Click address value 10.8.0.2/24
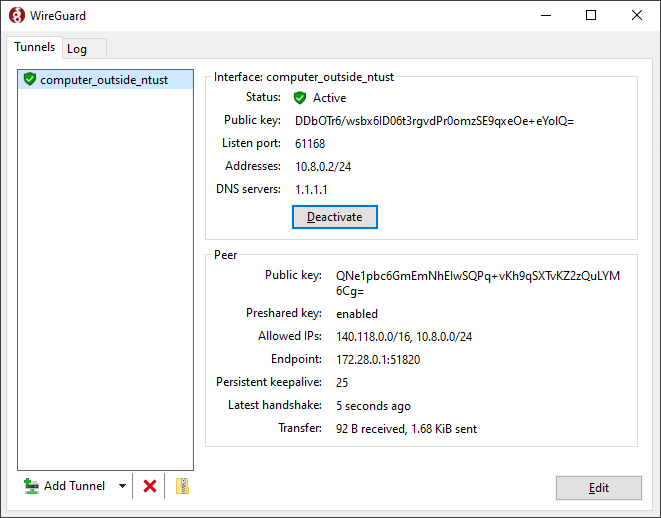This screenshot has width=661, height=518. coord(323,166)
